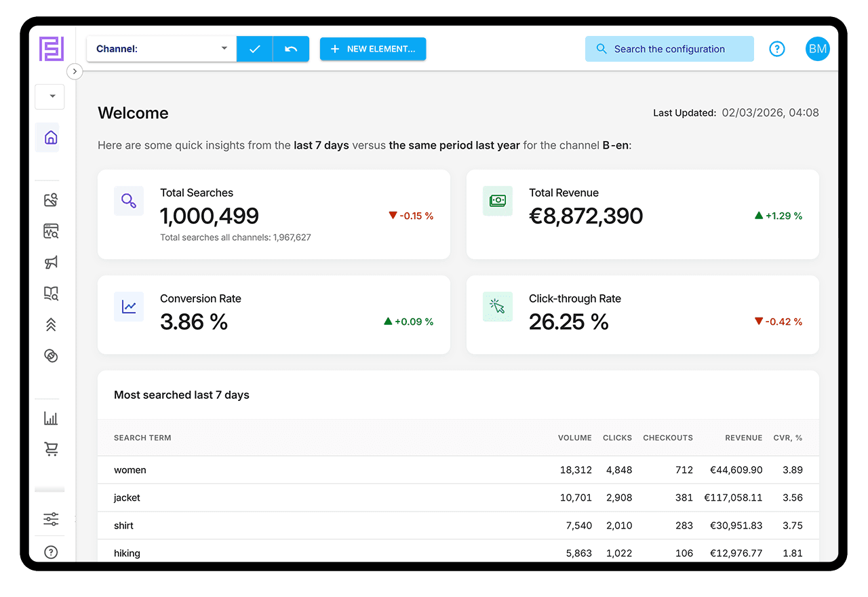Open the shopping cart sidebar icon

point(51,449)
